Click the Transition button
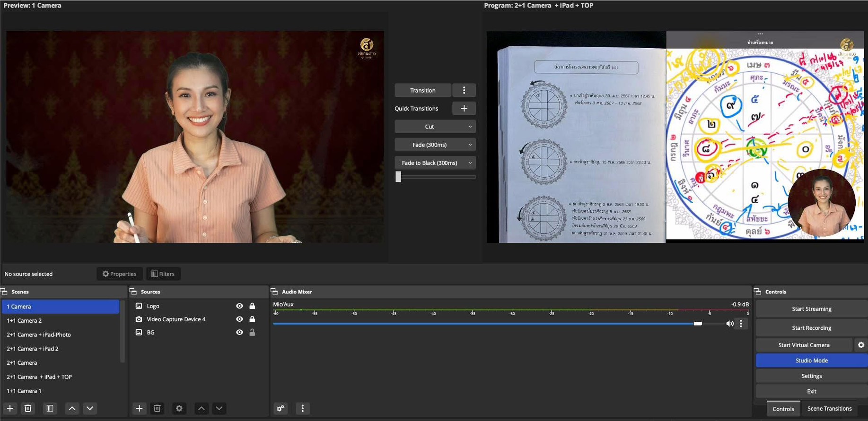 tap(423, 90)
